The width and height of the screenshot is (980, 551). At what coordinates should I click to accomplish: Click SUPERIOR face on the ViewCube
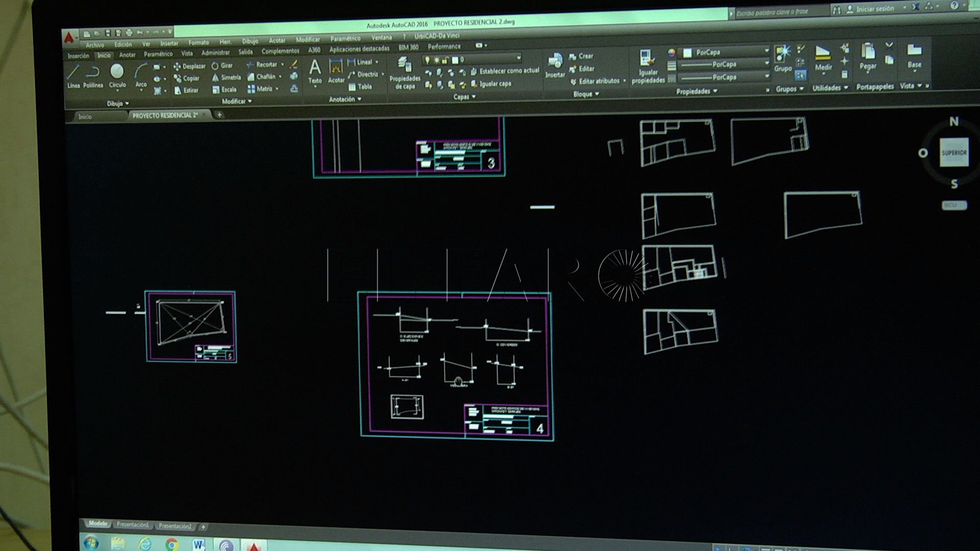pos(954,152)
